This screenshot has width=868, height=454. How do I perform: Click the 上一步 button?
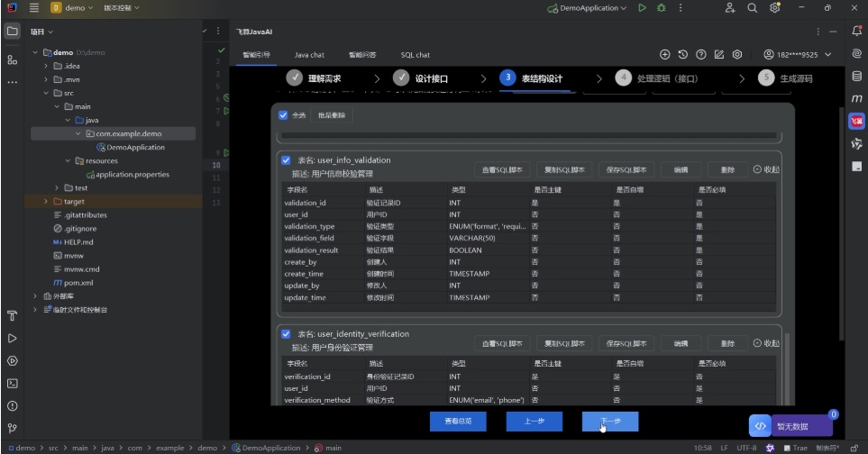(x=535, y=422)
